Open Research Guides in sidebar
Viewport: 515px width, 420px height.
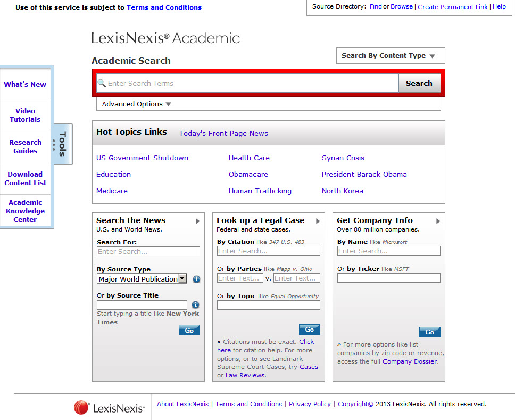[x=26, y=146]
